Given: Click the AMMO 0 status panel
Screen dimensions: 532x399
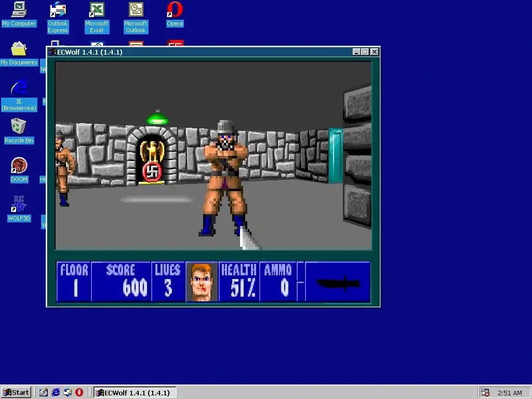Looking at the screenshot, I should [x=278, y=281].
